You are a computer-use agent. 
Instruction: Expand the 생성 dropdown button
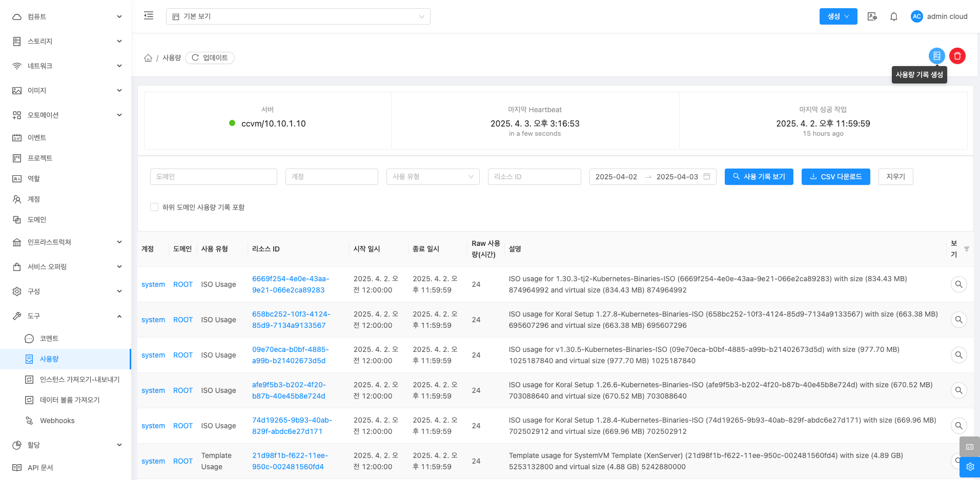pyautogui.click(x=838, y=16)
